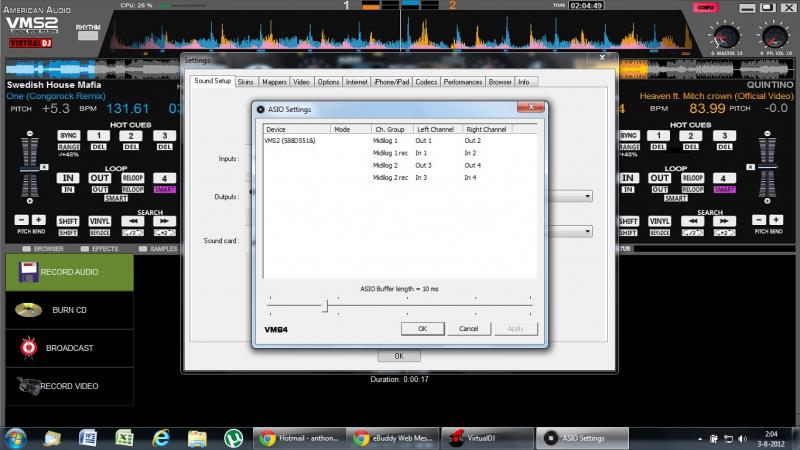Viewport: 800px width, 450px height.
Task: Set left deck loop IN point
Action: pos(68,178)
